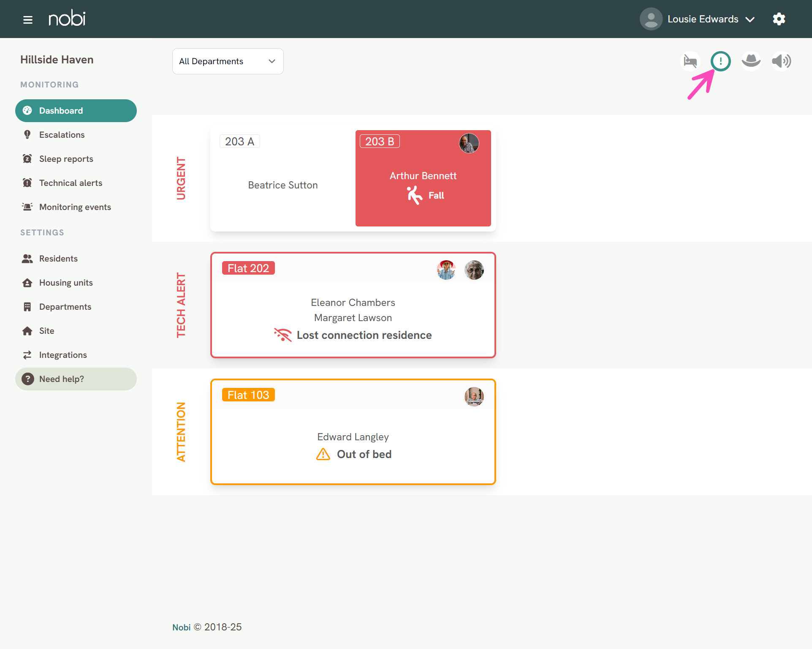Toggle the bed occupancy filter icon
This screenshot has height=649, width=812.
click(x=690, y=61)
